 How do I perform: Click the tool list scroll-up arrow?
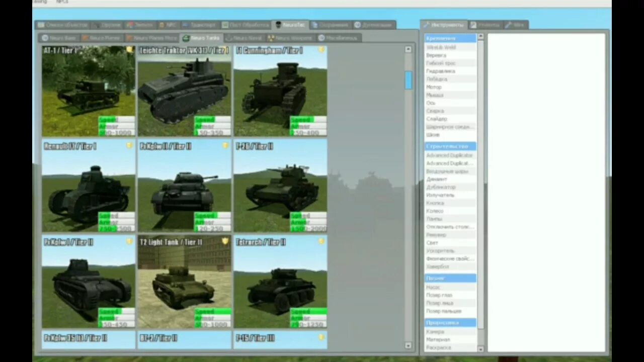(x=480, y=36)
